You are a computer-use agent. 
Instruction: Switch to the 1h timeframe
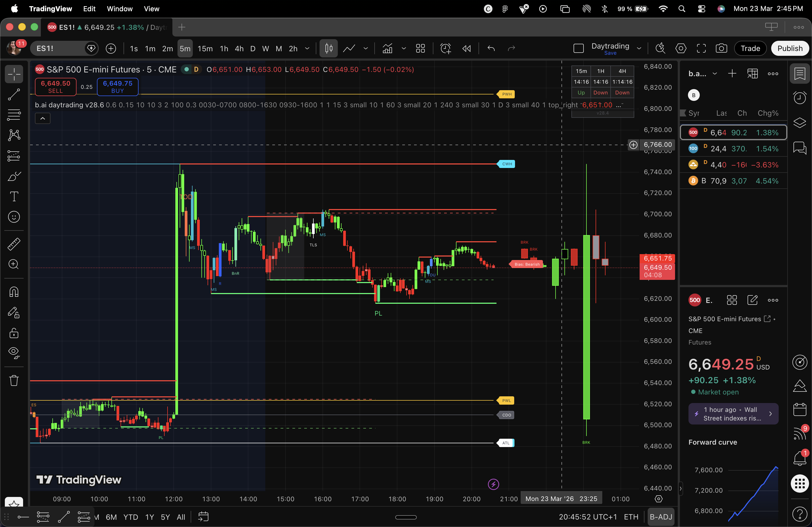[x=224, y=48]
